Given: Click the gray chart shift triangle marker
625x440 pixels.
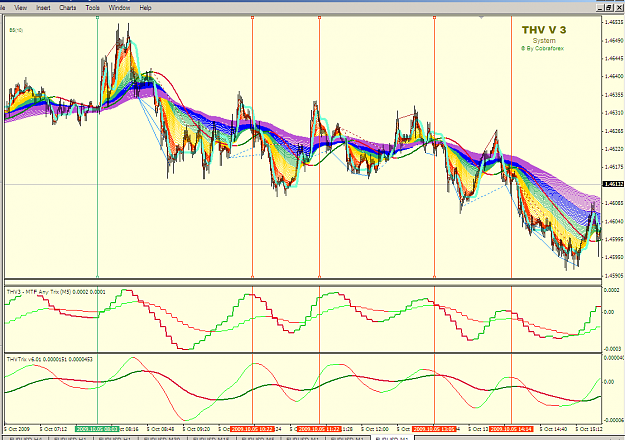Looking at the screenshot, I should coord(482,17).
